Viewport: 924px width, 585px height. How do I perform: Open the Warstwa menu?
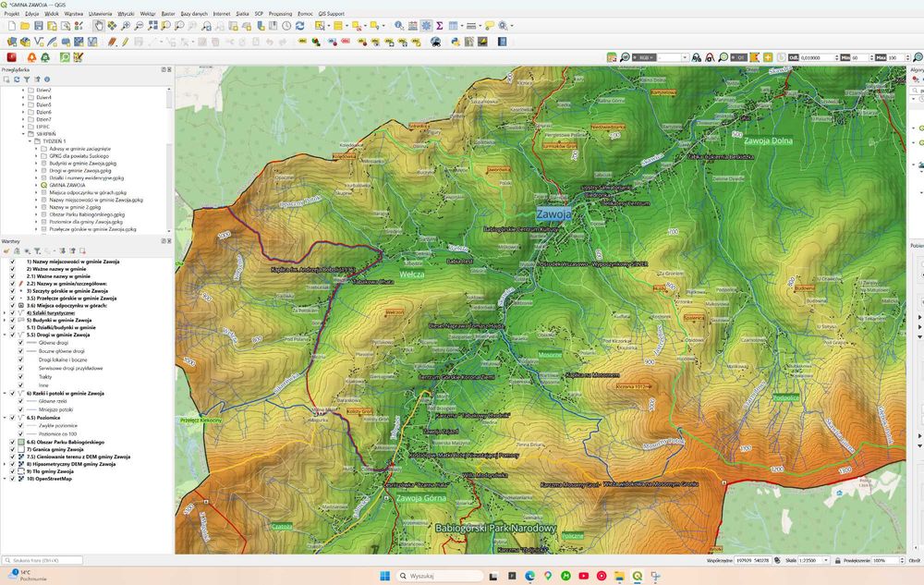(74, 14)
